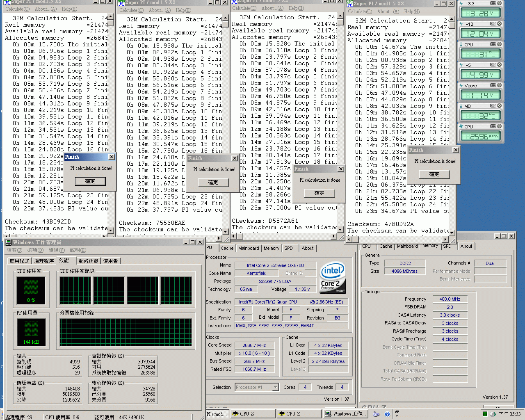Viewport: 525px width, 420px height.
Task: Open the 檔案(F) menu in Task Manager
Action: (x=15, y=250)
